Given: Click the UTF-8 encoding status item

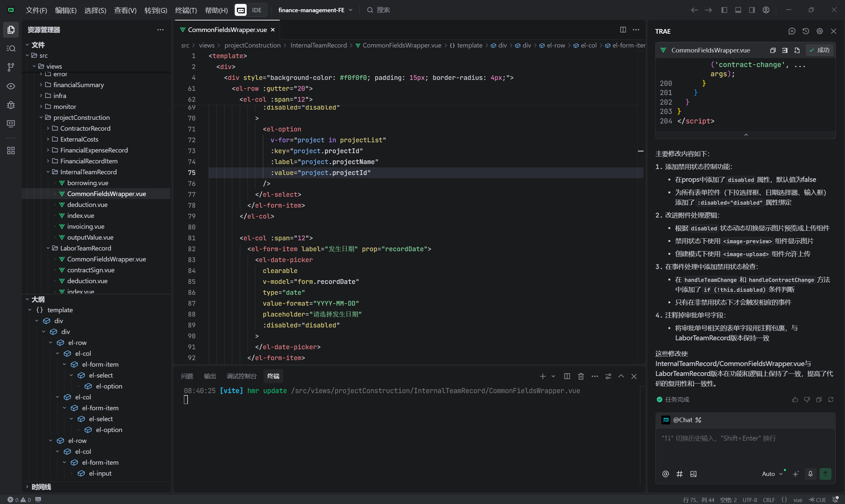Looking at the screenshot, I should coord(750,500).
